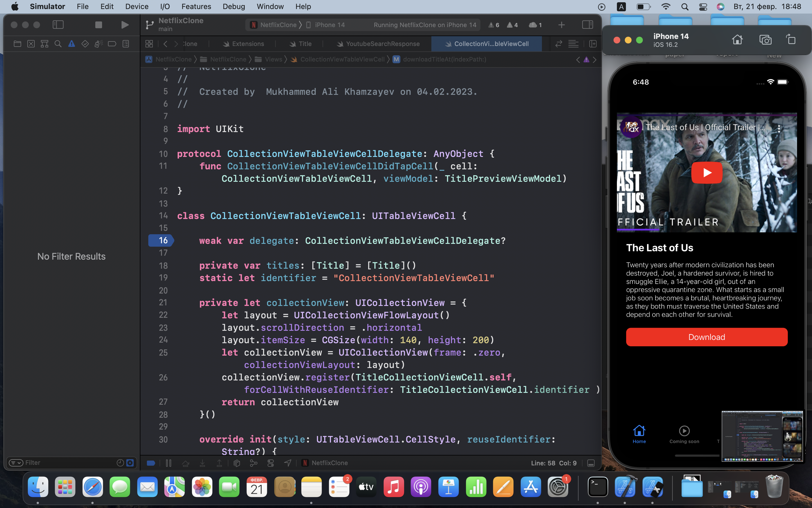
Task: Expand the Views breadcrumb folder
Action: pyautogui.click(x=268, y=60)
